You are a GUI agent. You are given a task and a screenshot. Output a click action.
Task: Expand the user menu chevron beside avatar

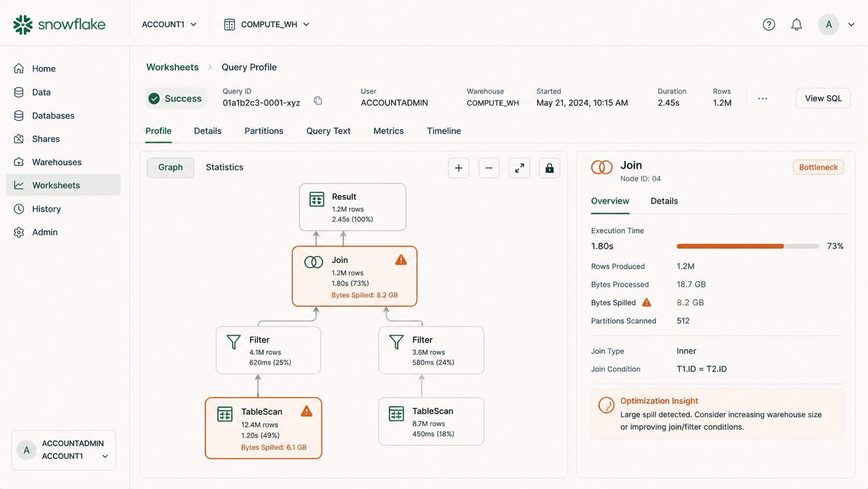tap(851, 24)
